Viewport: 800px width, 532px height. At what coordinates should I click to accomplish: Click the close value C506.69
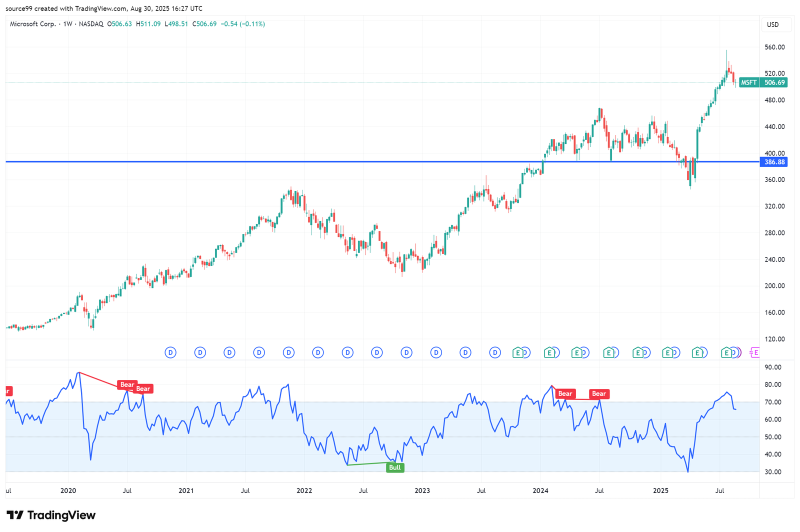pyautogui.click(x=204, y=24)
